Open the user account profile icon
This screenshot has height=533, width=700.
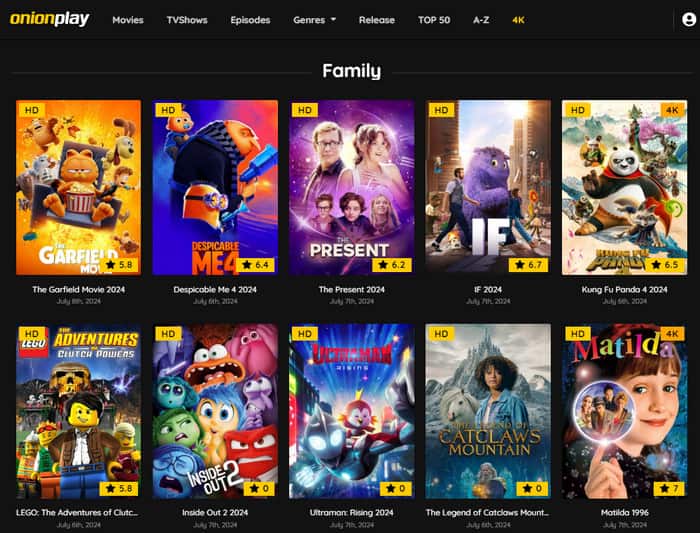coord(689,20)
